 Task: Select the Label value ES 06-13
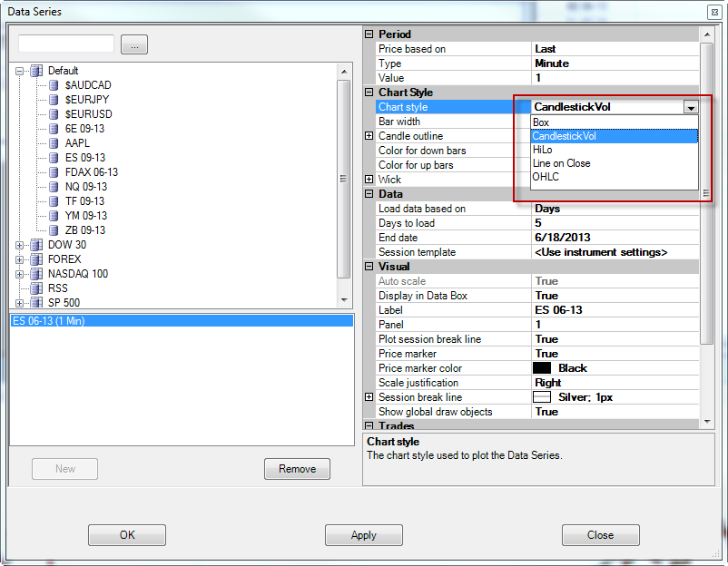(558, 310)
